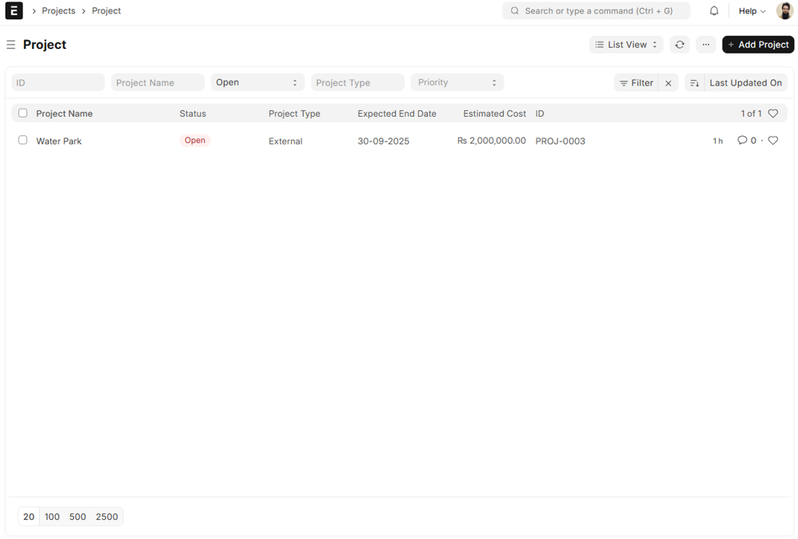The image size is (798, 539).
Task: Clear filters with the X icon
Action: (x=669, y=83)
